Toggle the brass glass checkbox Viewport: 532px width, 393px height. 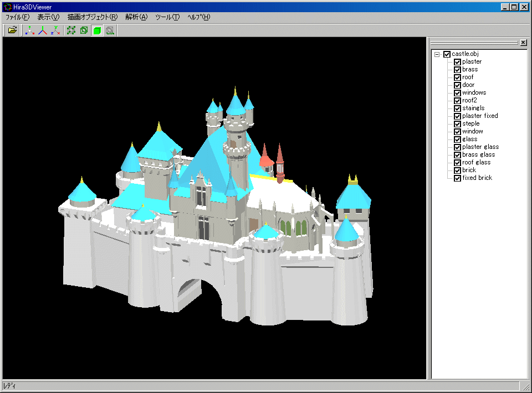(x=457, y=155)
